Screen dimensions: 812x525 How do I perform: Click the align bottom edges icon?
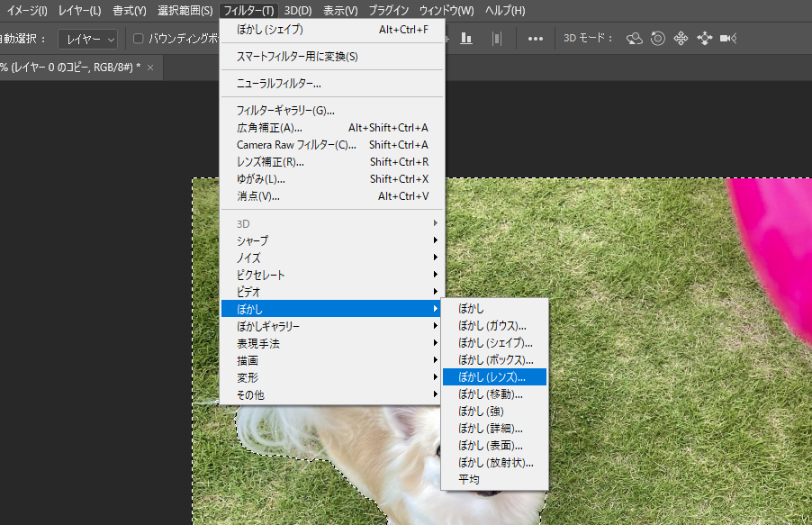pos(466,39)
